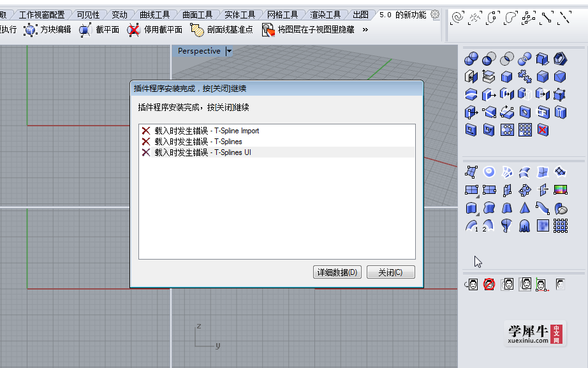Click the Patch surface icon
588x368 pixels.
click(x=560, y=172)
